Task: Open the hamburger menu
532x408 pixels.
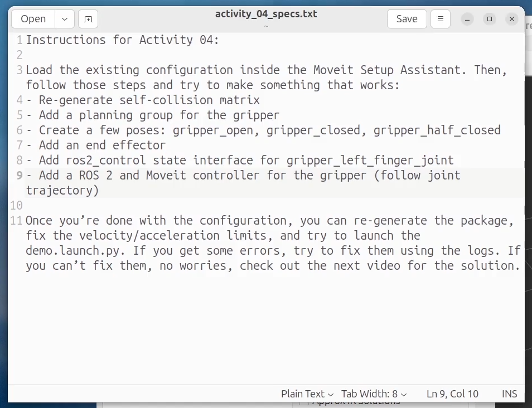Action: pos(440,19)
